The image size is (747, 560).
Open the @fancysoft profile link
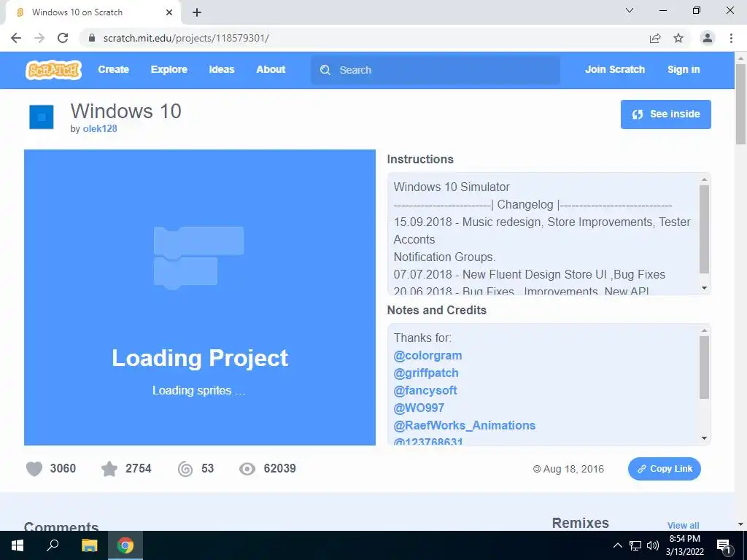[425, 391]
